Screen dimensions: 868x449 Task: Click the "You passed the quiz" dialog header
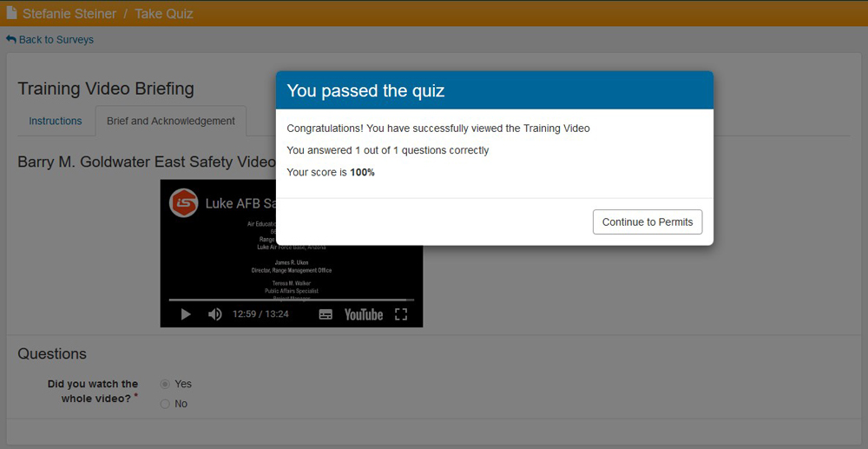click(494, 90)
